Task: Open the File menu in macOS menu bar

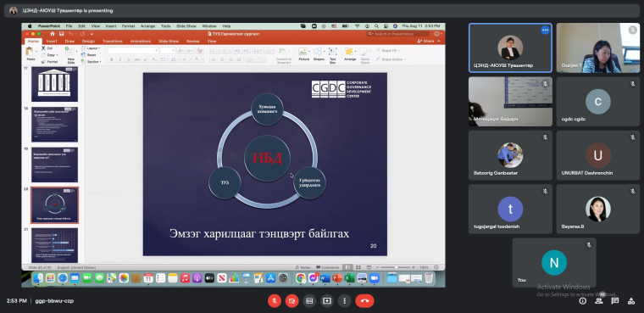Action: point(69,26)
